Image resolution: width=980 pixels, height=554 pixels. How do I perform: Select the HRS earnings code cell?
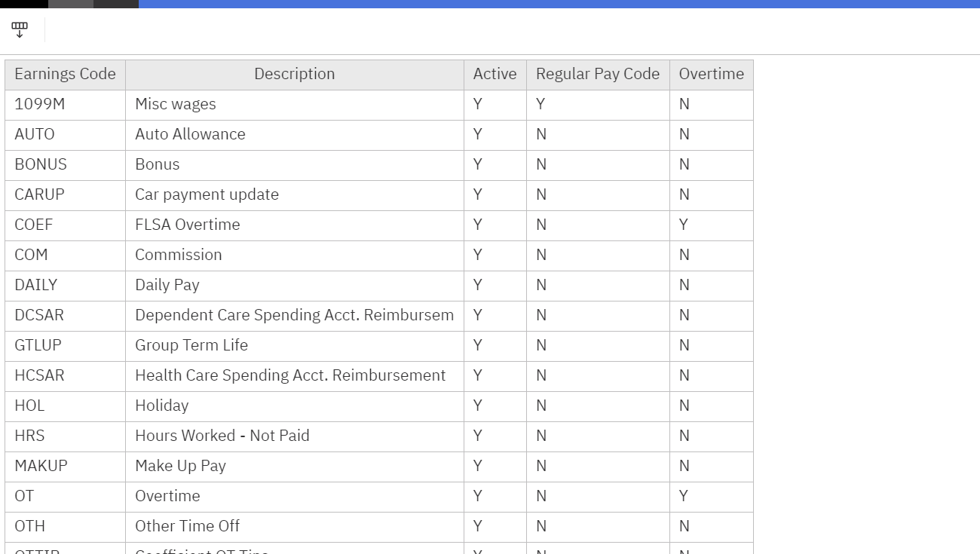tap(65, 436)
